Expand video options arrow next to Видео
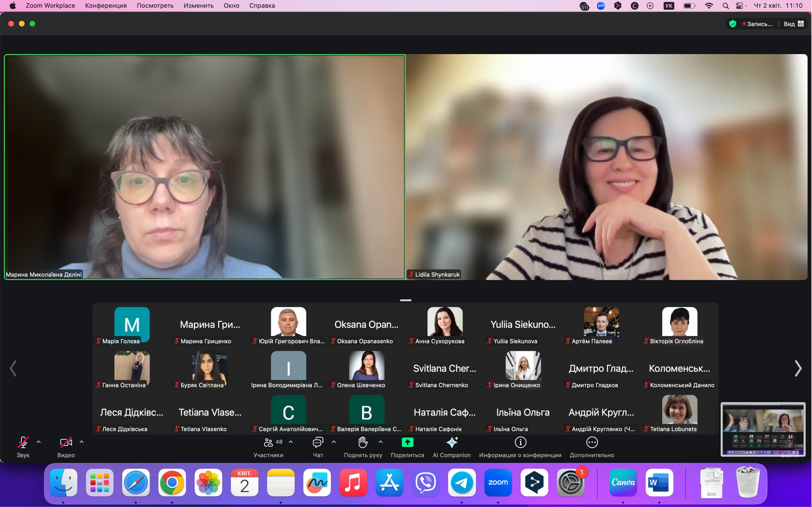 pos(82,442)
